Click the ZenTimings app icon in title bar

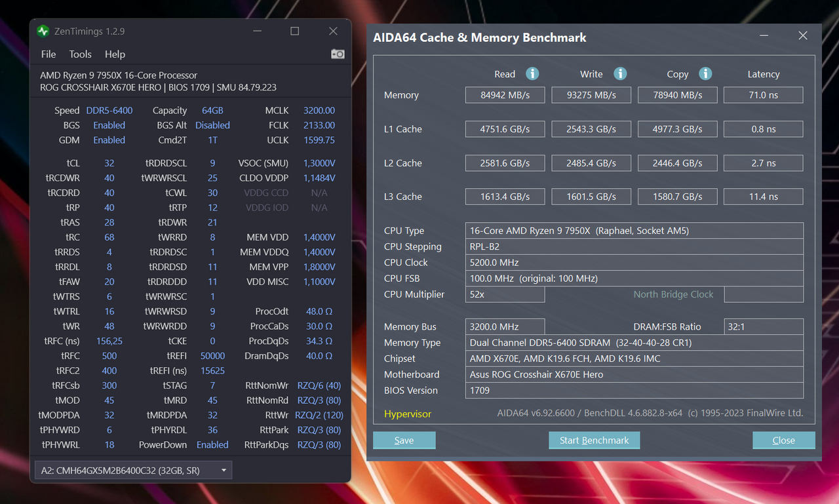[43, 31]
